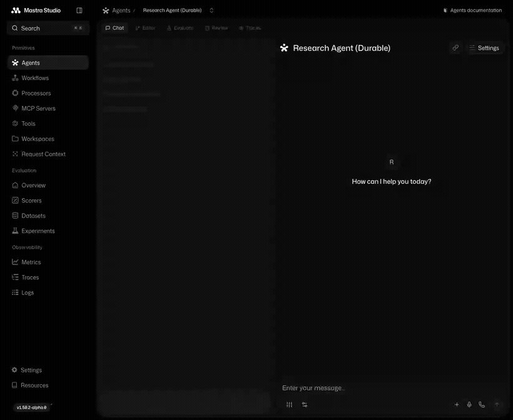The height and width of the screenshot is (420, 513).
Task: Click the copy link icon next to Settings
Action: (455, 47)
